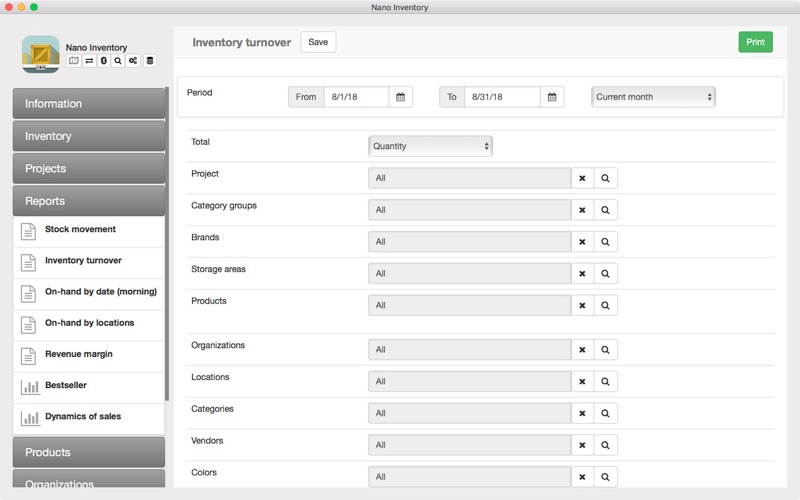
Task: Click the transfer arrows icon in sidebar header
Action: [88, 61]
